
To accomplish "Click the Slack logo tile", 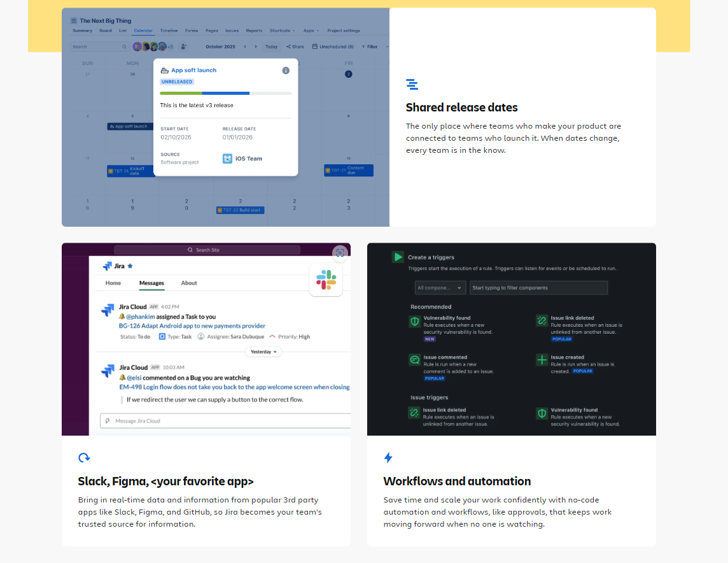I will coord(326,280).
